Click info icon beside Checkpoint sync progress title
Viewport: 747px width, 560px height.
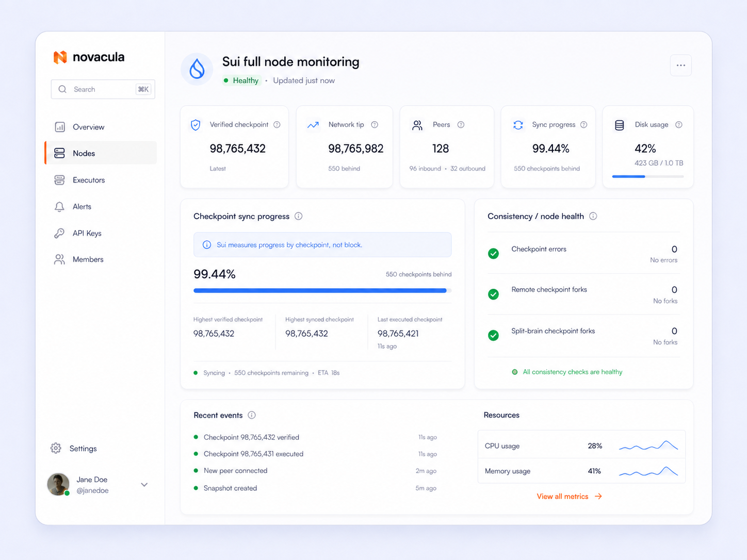point(298,216)
